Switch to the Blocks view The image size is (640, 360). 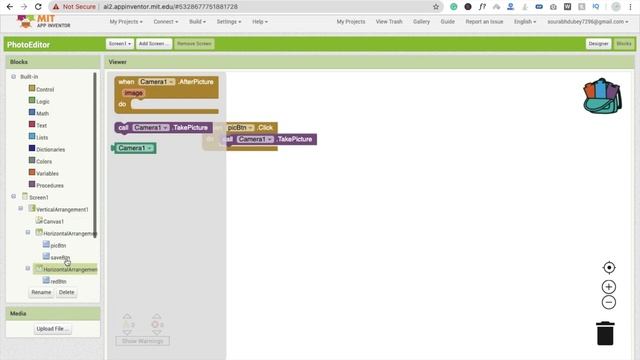pyautogui.click(x=623, y=44)
